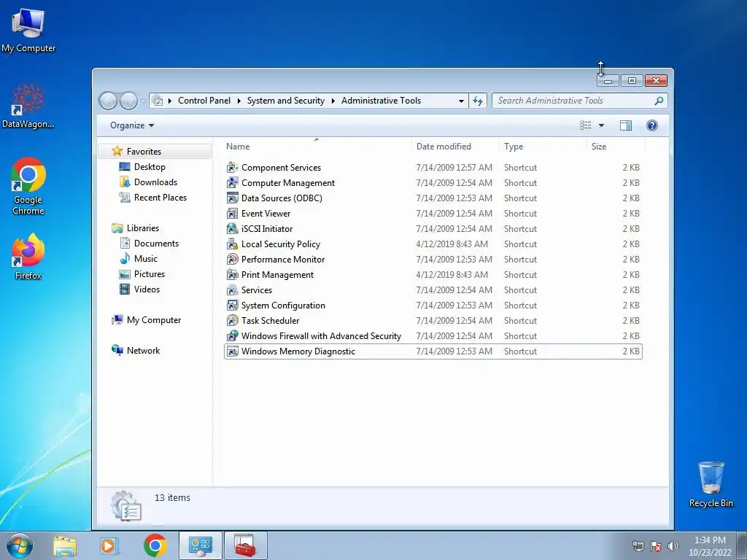747x560 pixels.
Task: Click the Task Scheduler clock icon
Action: click(x=232, y=321)
